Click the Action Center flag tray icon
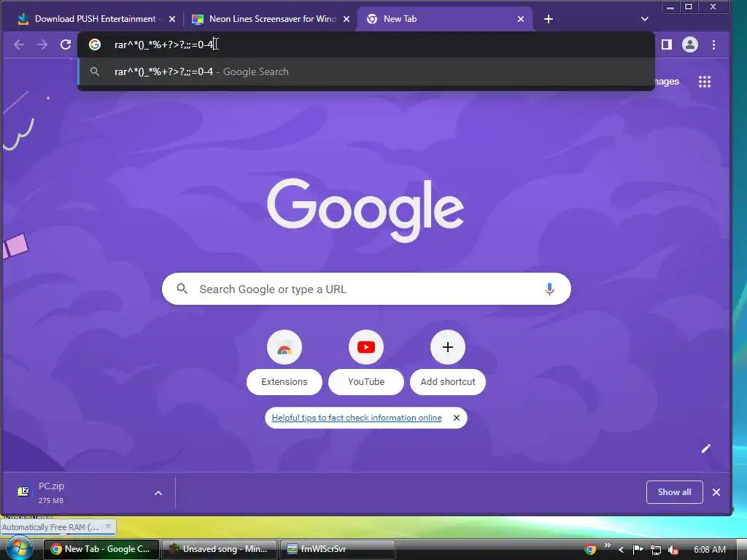The image size is (747, 560). [x=638, y=550]
